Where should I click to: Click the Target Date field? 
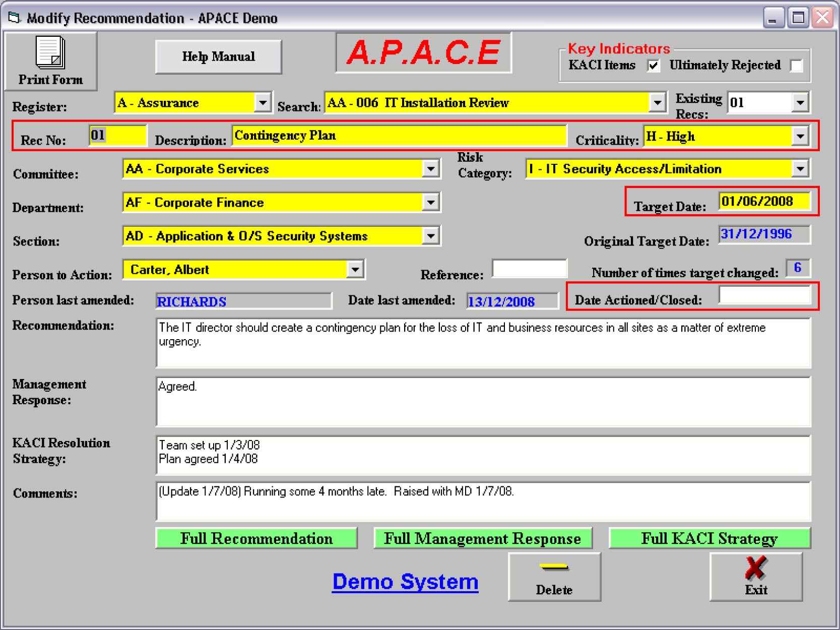pyautogui.click(x=764, y=202)
